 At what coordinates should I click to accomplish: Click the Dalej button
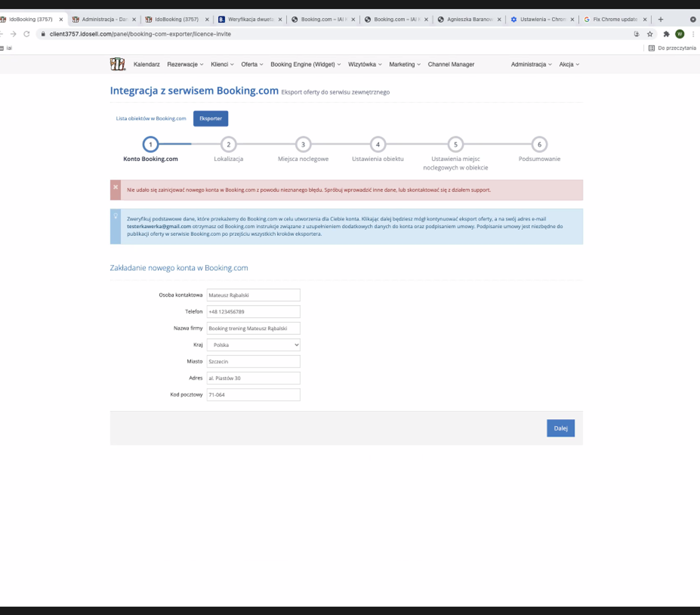561,428
